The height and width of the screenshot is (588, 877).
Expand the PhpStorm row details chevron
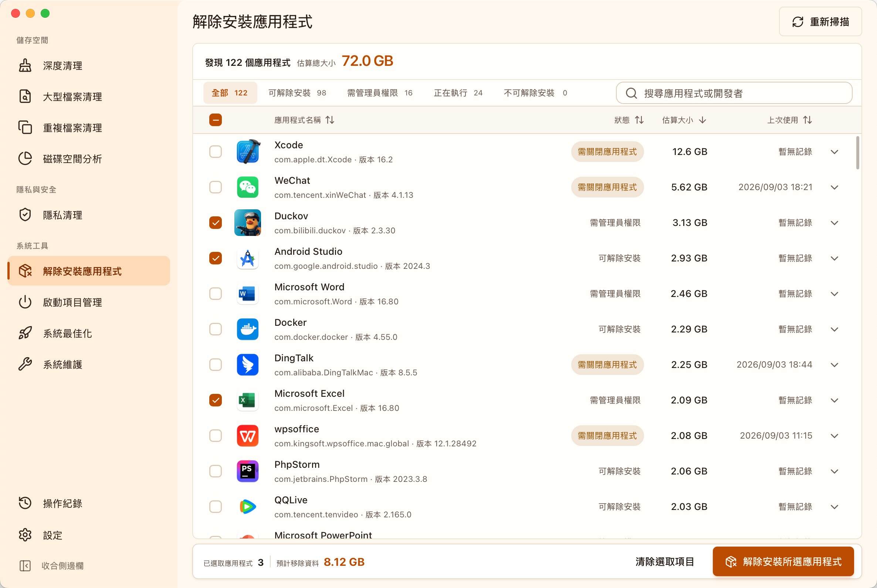point(834,472)
